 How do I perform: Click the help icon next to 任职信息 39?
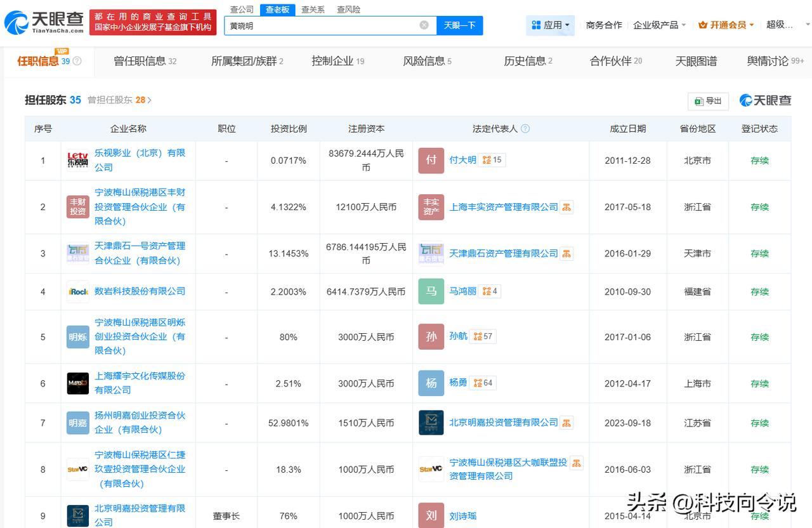click(x=77, y=62)
